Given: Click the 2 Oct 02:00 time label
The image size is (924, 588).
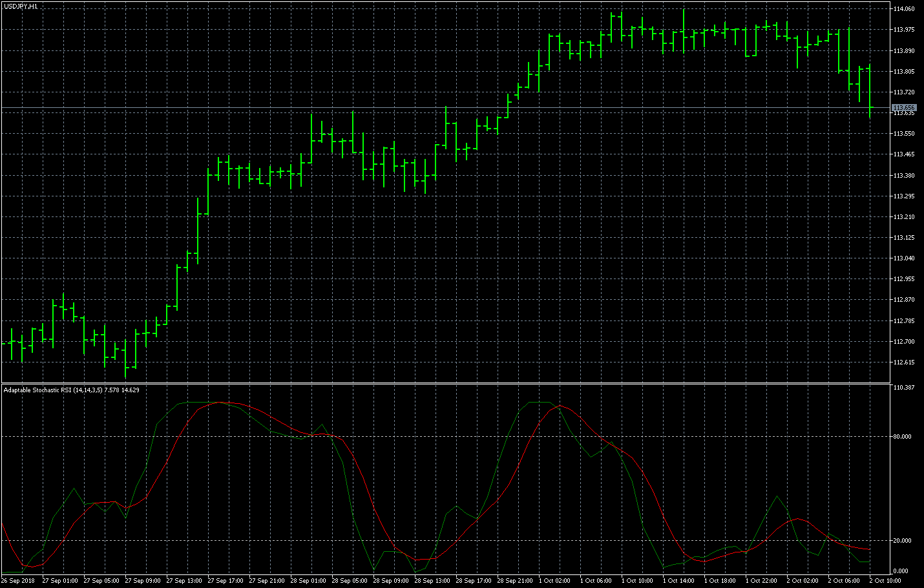Looking at the screenshot, I should 803,581.
